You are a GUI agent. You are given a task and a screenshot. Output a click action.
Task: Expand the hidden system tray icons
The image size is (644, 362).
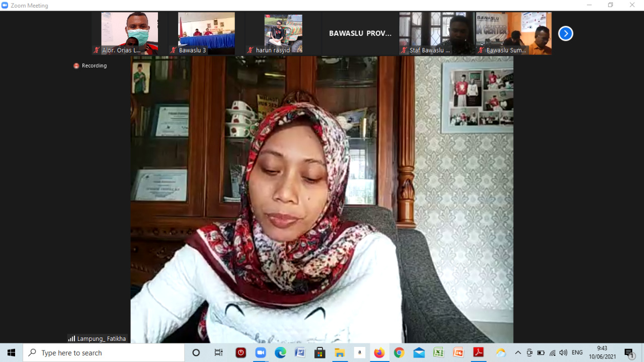click(x=518, y=353)
